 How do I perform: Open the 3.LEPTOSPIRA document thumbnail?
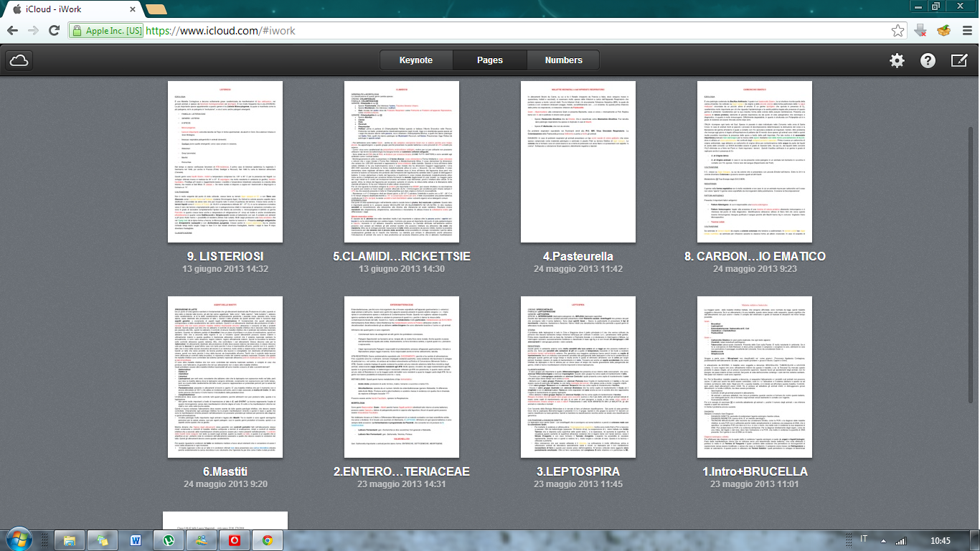click(578, 377)
